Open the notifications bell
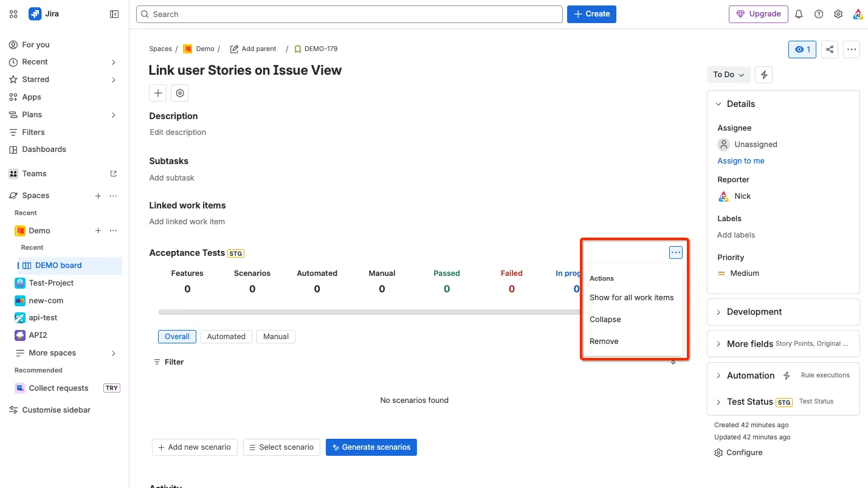 coord(799,14)
